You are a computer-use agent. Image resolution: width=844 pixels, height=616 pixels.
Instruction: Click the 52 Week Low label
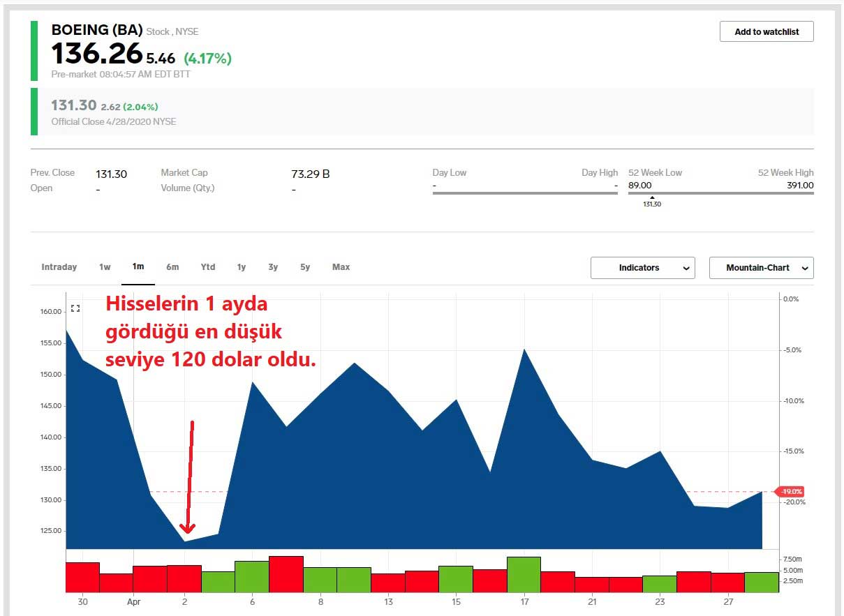tap(656, 173)
